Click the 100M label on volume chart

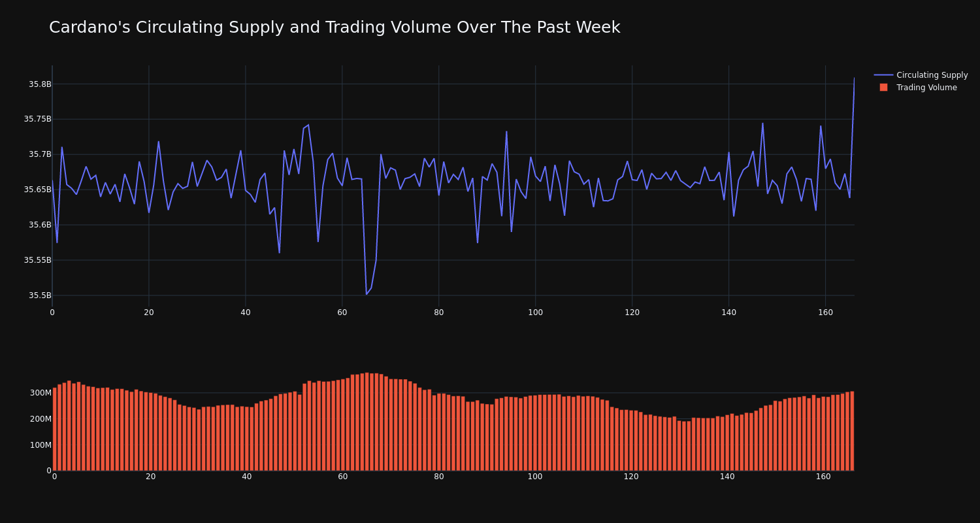40,445
